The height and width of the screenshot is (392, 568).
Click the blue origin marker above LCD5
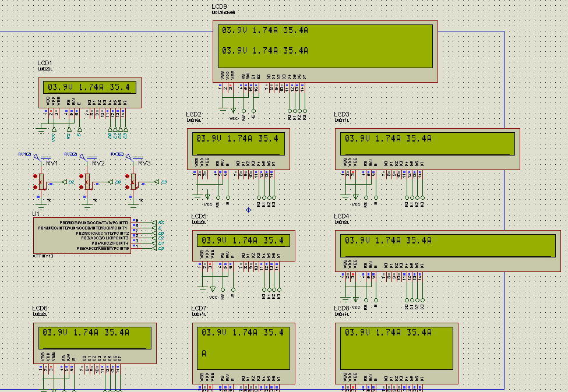(x=249, y=210)
